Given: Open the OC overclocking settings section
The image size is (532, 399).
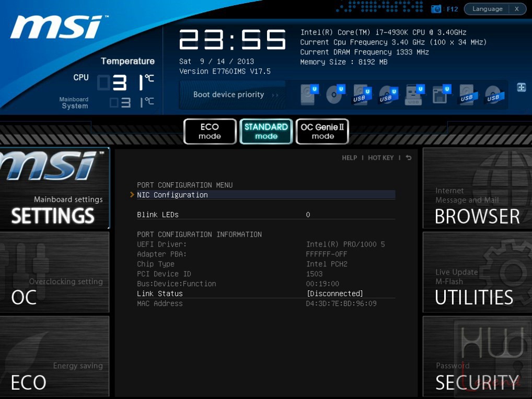Looking at the screenshot, I should point(55,272).
